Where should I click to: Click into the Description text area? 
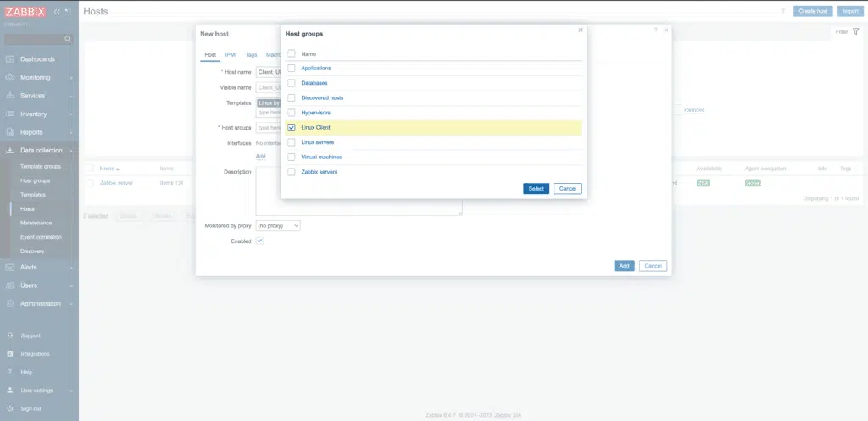359,191
